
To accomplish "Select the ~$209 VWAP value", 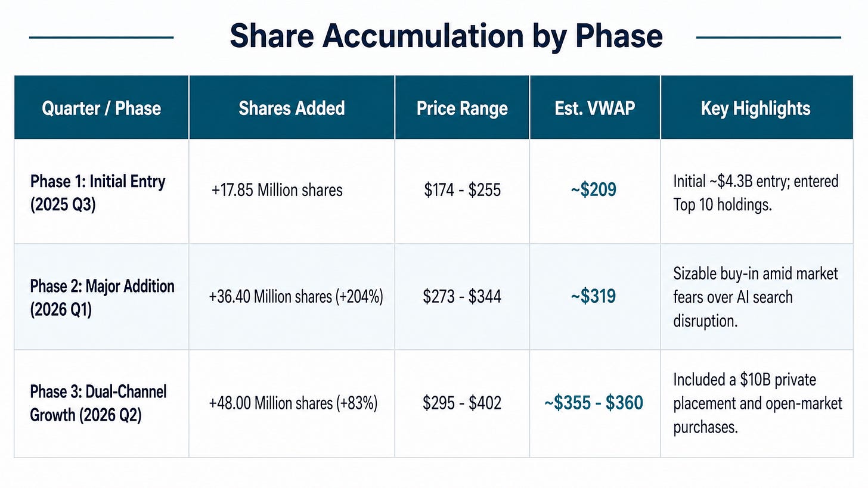I will coord(594,190).
